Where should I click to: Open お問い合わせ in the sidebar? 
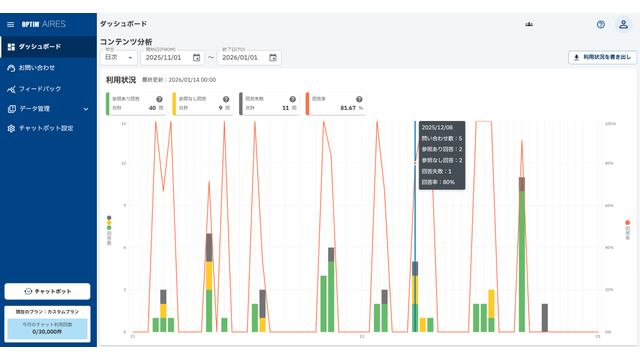pos(49,68)
